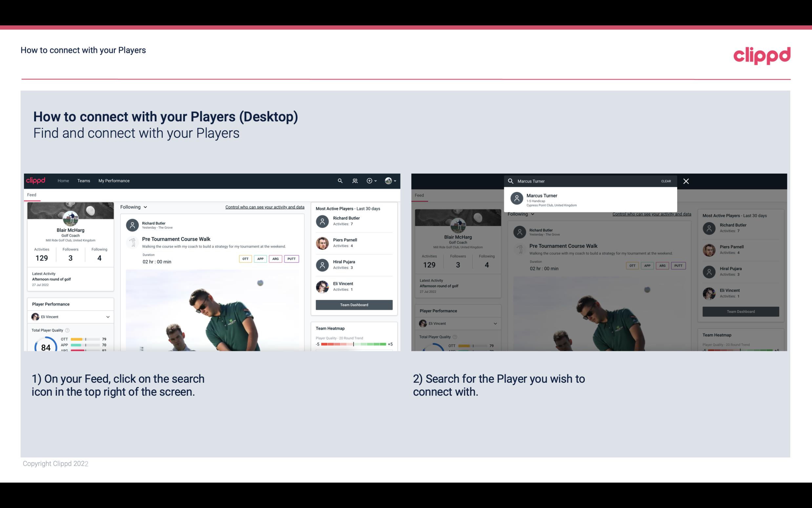Click the Teams navigation icon
This screenshot has width=812, height=508.
(84, 180)
